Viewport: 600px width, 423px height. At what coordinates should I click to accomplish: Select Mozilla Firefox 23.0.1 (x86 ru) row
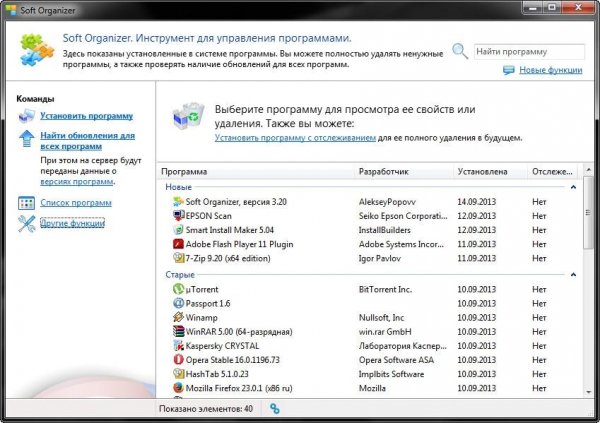click(239, 388)
